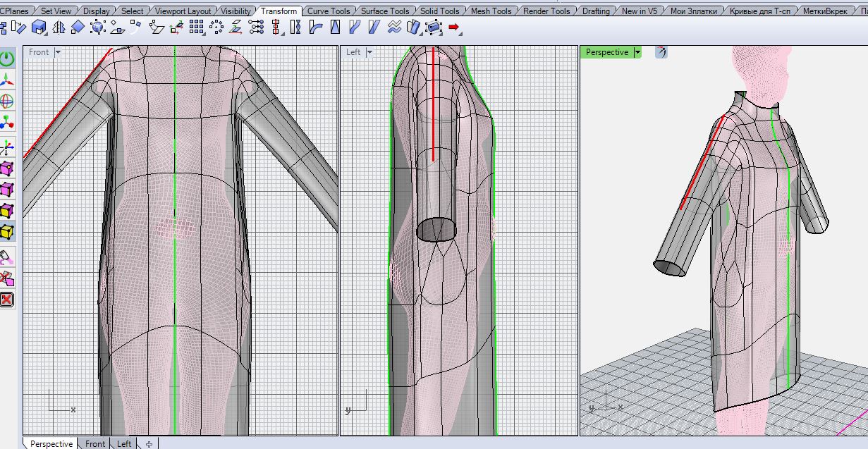
Task: Select the Taper tool icon
Action: pos(335,27)
